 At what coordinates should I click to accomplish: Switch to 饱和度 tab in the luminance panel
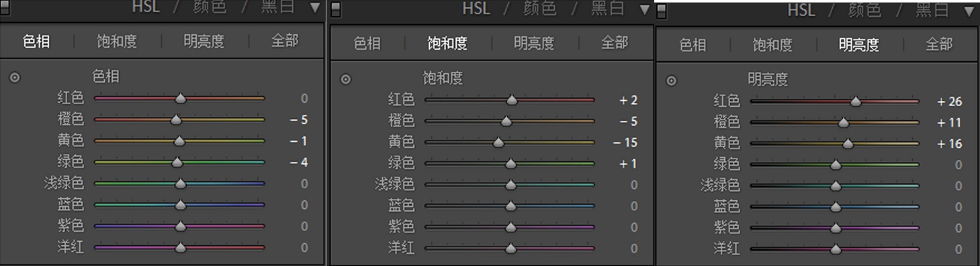tap(772, 45)
